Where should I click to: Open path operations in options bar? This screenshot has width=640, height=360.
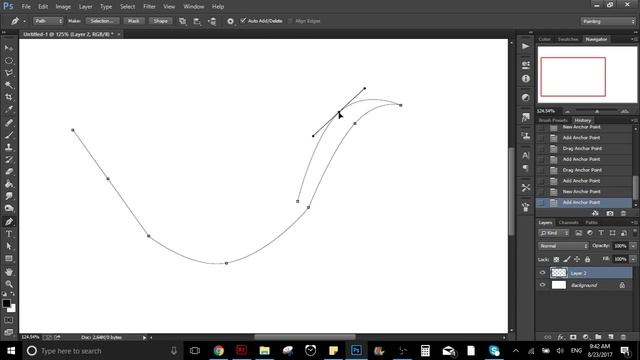point(182,21)
